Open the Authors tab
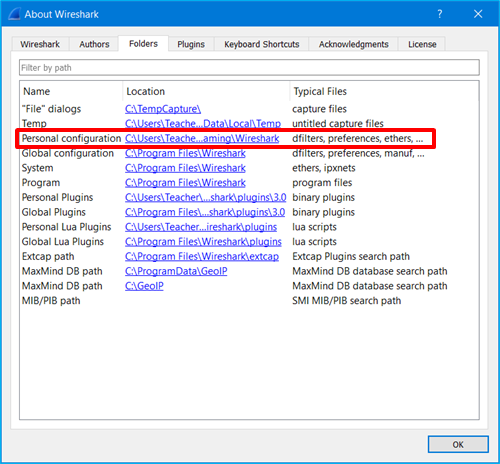 click(94, 44)
